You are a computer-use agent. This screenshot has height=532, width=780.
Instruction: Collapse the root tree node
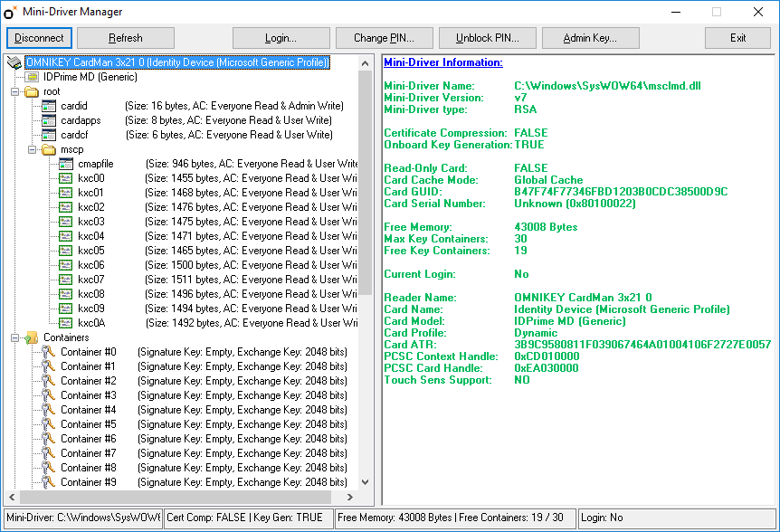(14, 92)
